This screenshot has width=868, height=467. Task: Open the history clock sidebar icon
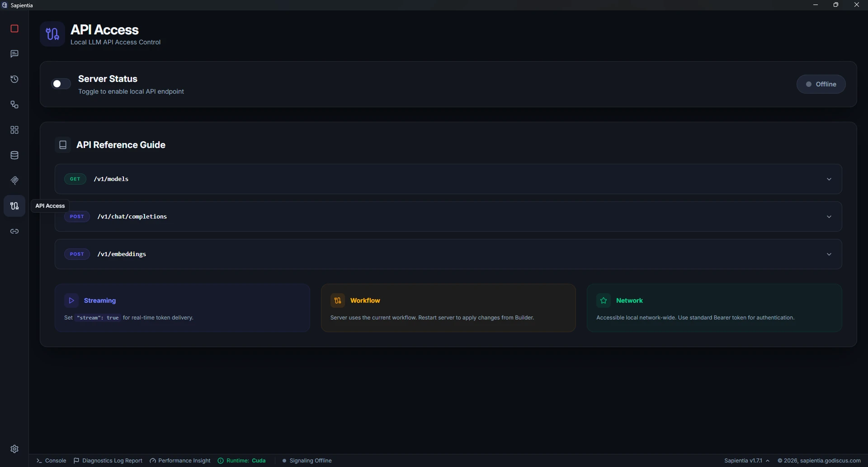(14, 79)
